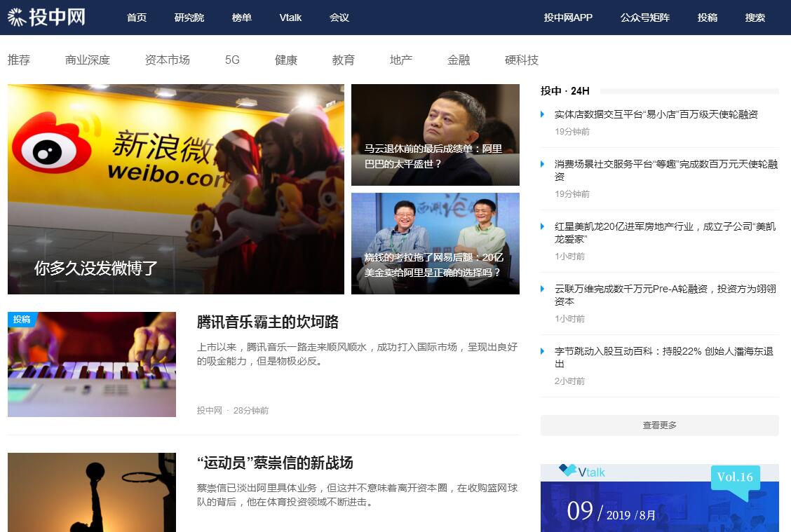Read the 红星美凯龙20亿进军房地产 news item
Viewport: 791px width, 532px height.
[x=665, y=232]
